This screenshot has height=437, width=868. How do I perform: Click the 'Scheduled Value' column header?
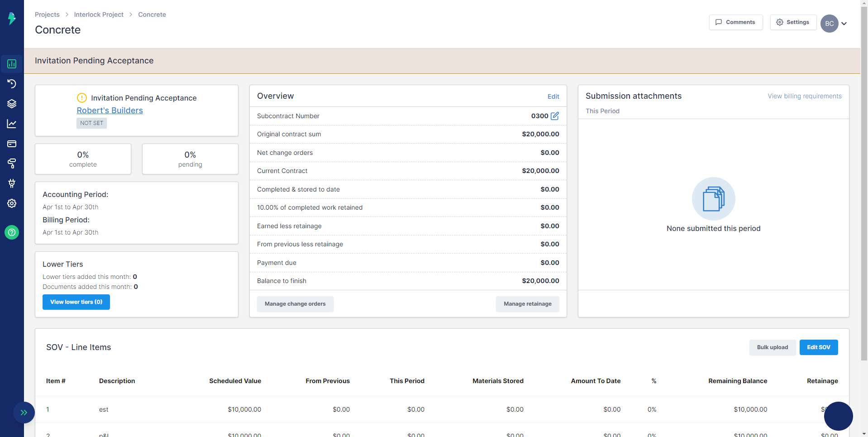[235, 381]
